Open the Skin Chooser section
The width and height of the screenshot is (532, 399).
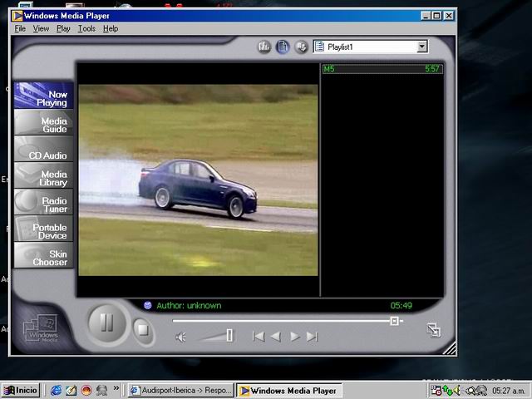pos(44,255)
